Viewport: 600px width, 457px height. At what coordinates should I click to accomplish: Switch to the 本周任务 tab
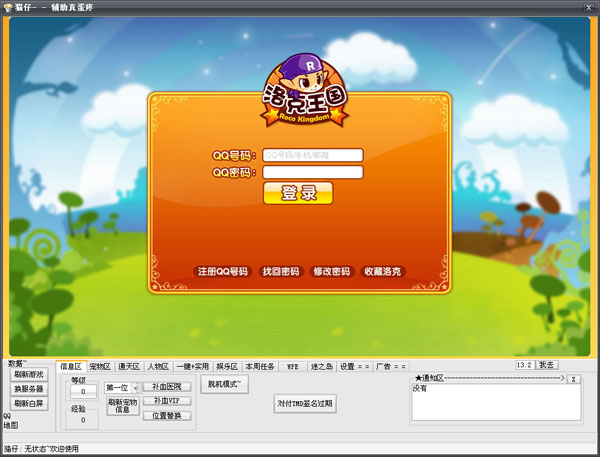click(x=260, y=366)
